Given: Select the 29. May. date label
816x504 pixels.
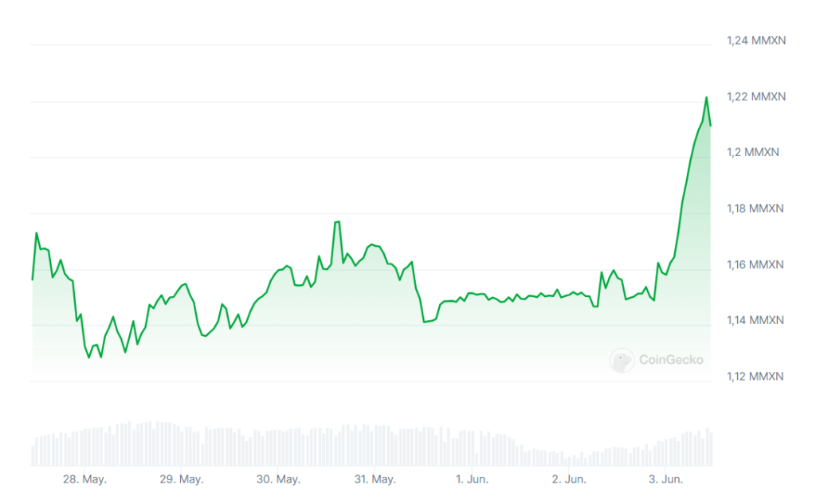Looking at the screenshot, I should pos(182,479).
